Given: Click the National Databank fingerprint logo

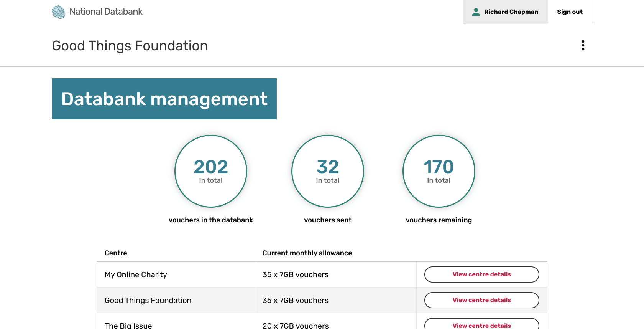Looking at the screenshot, I should click(x=58, y=12).
